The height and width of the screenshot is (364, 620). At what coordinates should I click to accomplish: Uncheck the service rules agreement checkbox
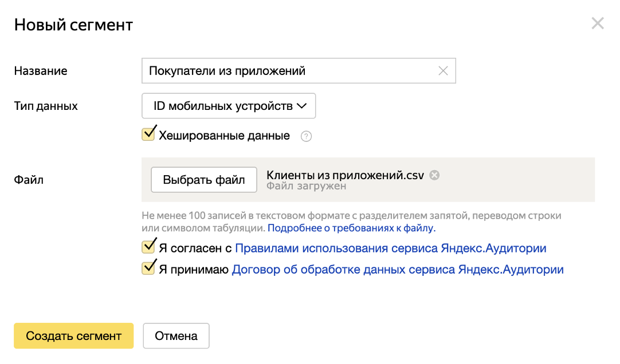[148, 248]
